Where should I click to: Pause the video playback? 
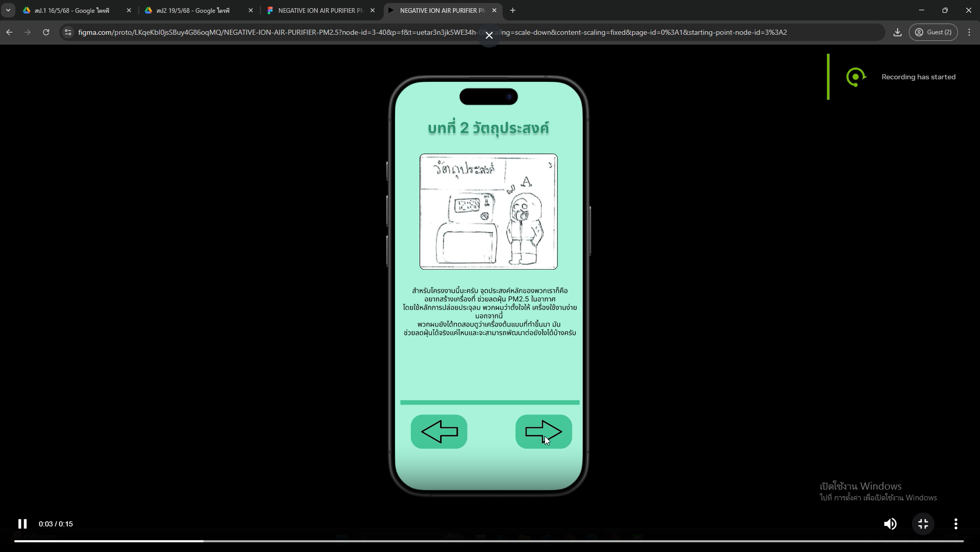(x=23, y=523)
